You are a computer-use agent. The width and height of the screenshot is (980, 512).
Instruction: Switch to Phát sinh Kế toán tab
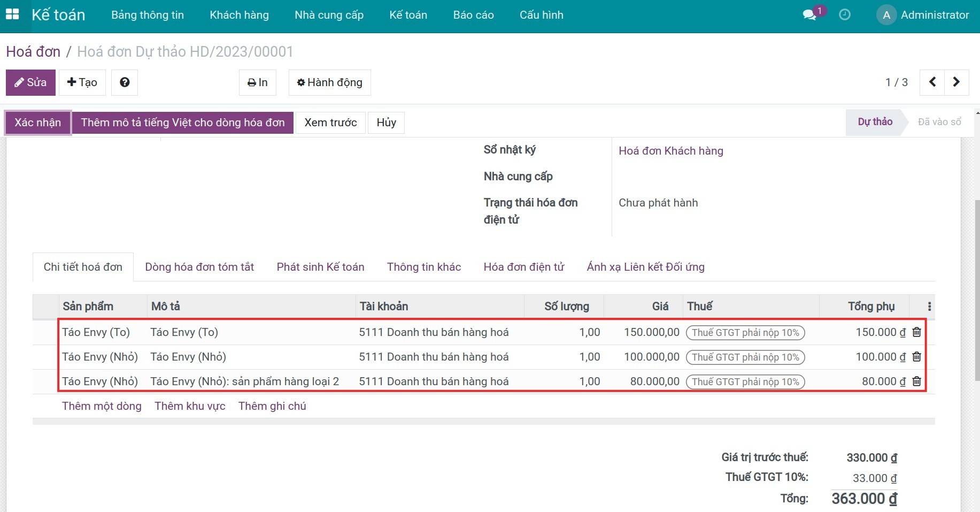pyautogui.click(x=320, y=267)
